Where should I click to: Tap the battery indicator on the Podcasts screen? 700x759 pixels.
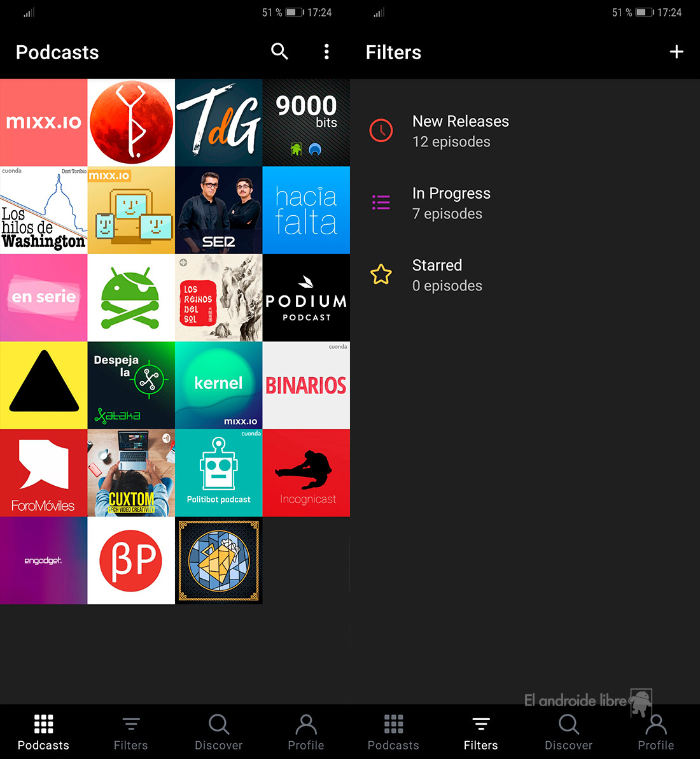point(294,12)
